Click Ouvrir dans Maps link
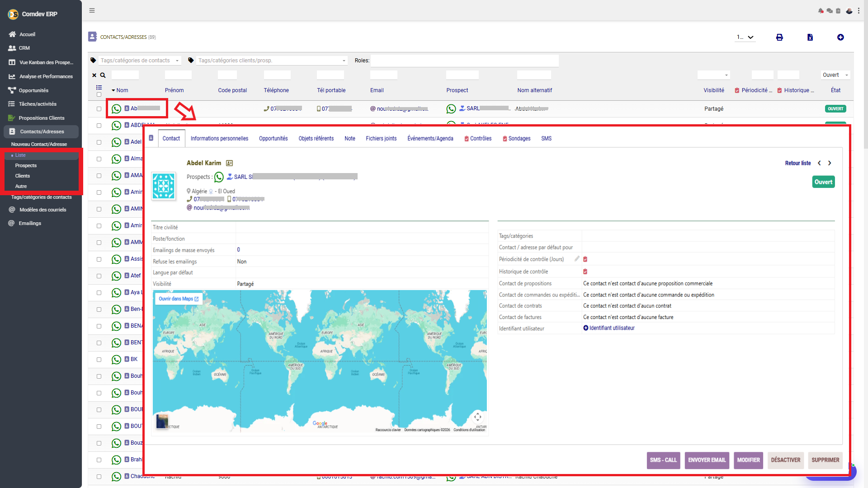 (179, 299)
